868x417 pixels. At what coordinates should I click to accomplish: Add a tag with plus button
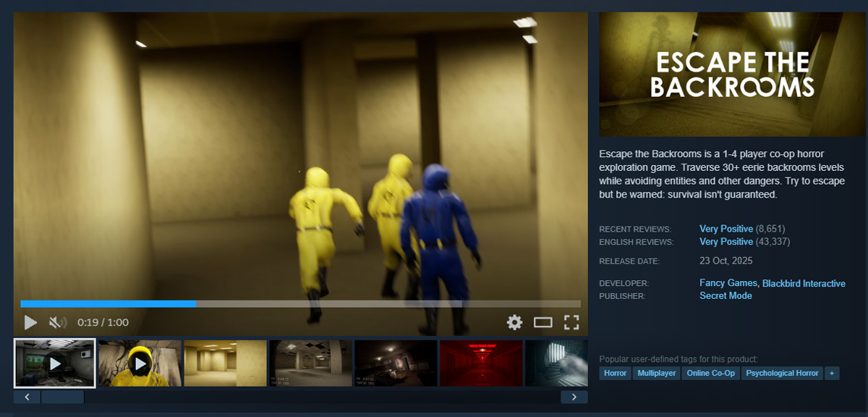tap(832, 374)
